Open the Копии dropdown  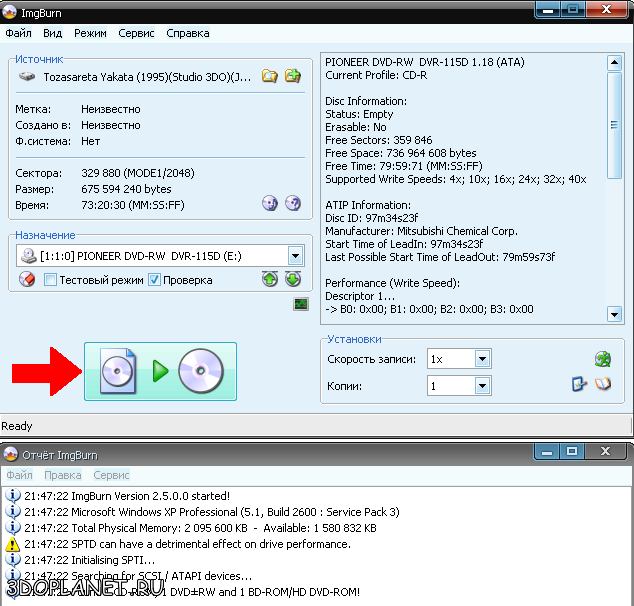coord(482,385)
